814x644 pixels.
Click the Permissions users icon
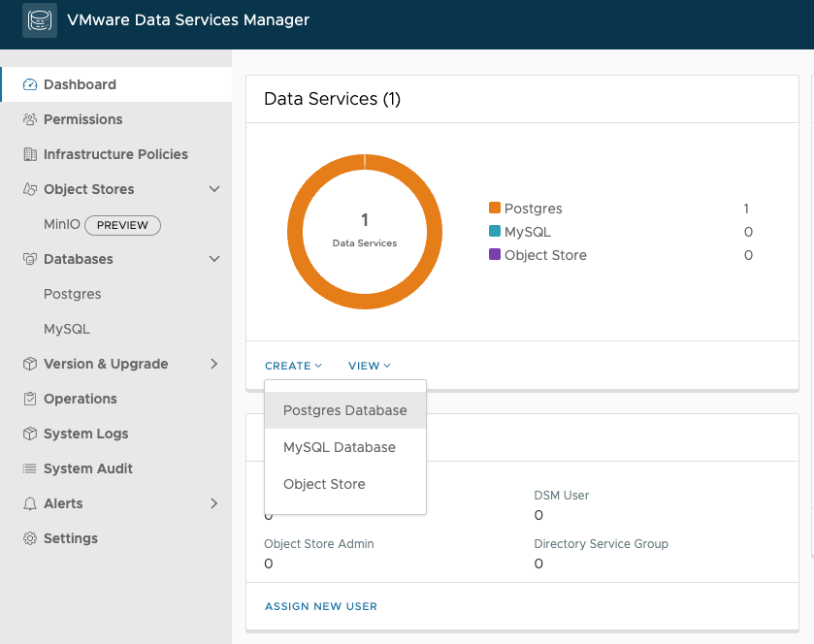pyautogui.click(x=30, y=119)
